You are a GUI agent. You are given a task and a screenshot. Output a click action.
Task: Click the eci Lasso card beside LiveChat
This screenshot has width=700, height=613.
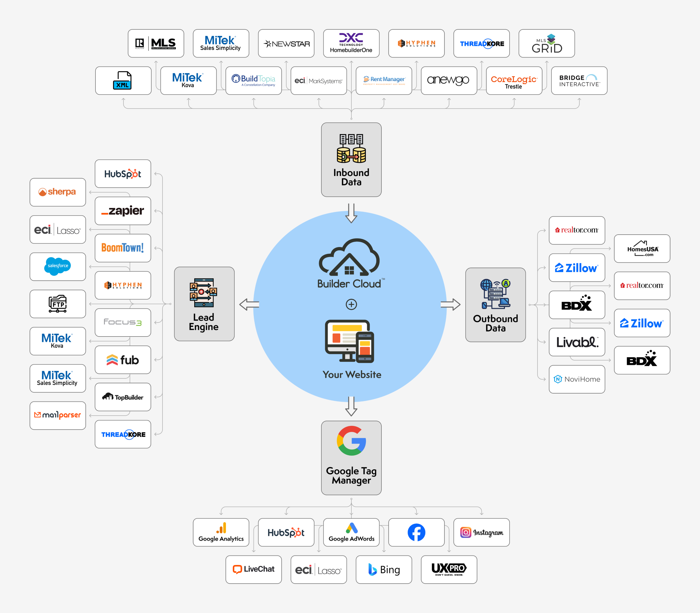319,569
